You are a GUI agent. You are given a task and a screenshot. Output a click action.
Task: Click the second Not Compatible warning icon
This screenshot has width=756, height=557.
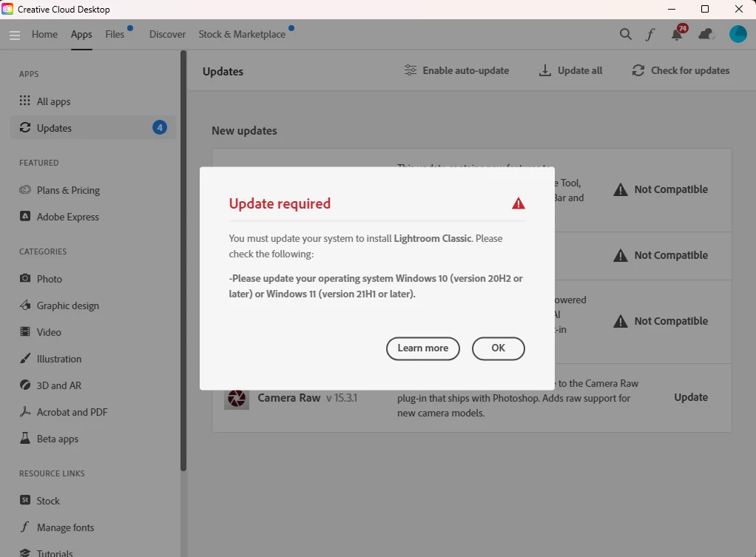[621, 255]
